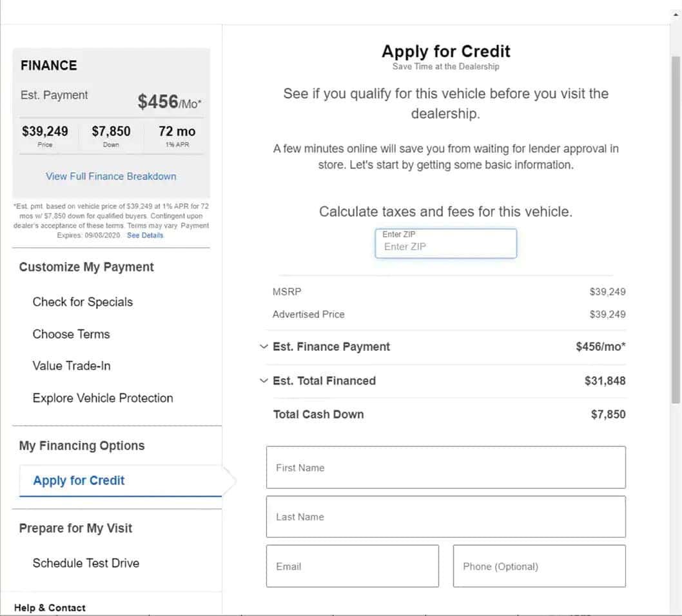Open Help & Contact section
This screenshot has width=682, height=616.
(x=50, y=608)
